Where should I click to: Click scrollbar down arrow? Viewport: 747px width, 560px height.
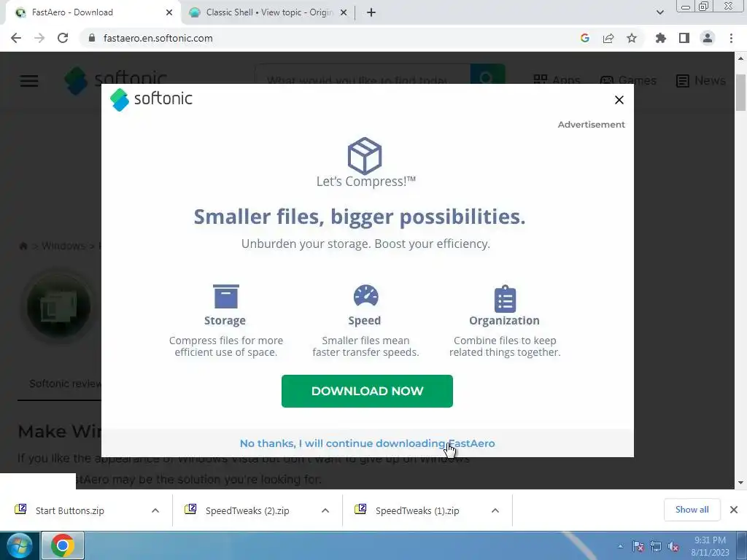click(740, 483)
